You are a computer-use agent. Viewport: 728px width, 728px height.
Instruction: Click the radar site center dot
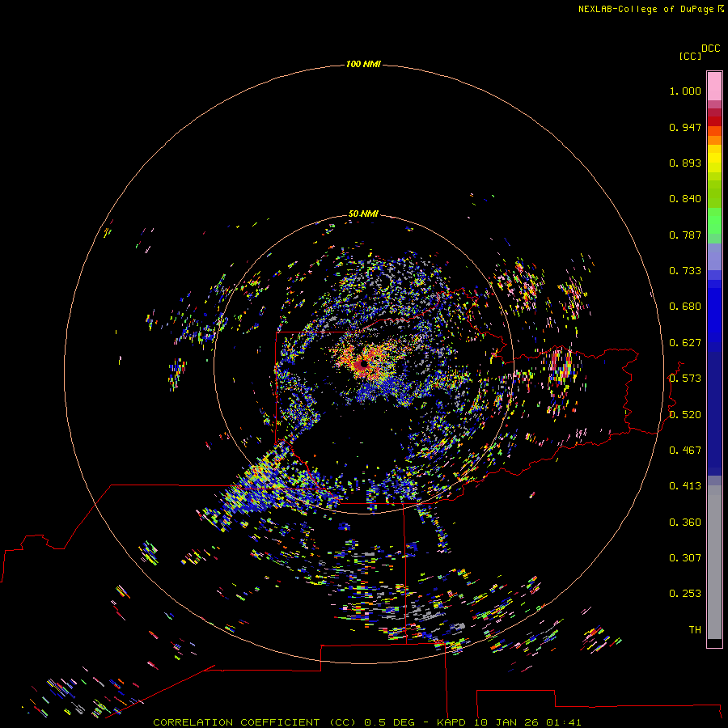[363, 365]
